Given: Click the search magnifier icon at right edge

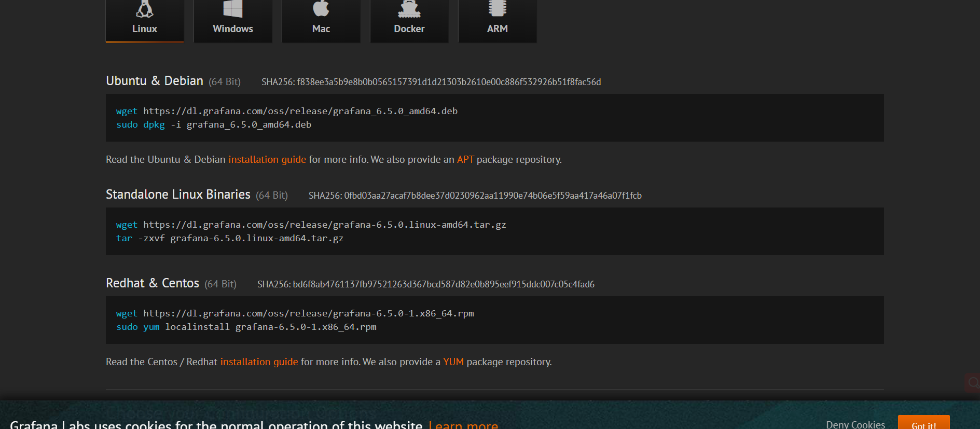Looking at the screenshot, I should click(x=973, y=383).
